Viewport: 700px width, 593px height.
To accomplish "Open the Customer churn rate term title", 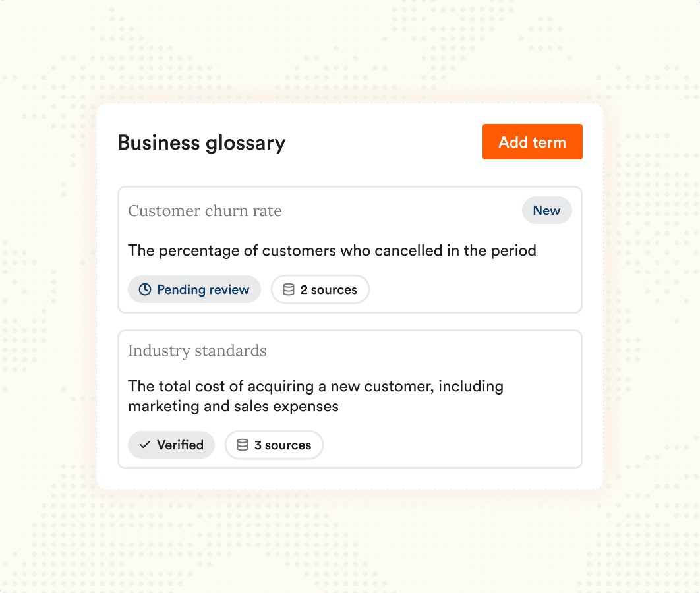I will (x=205, y=210).
